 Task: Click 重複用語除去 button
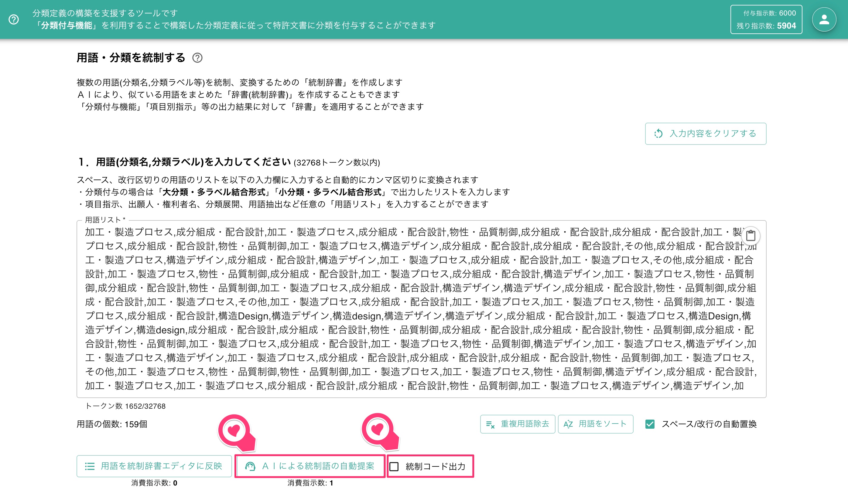coord(518,424)
